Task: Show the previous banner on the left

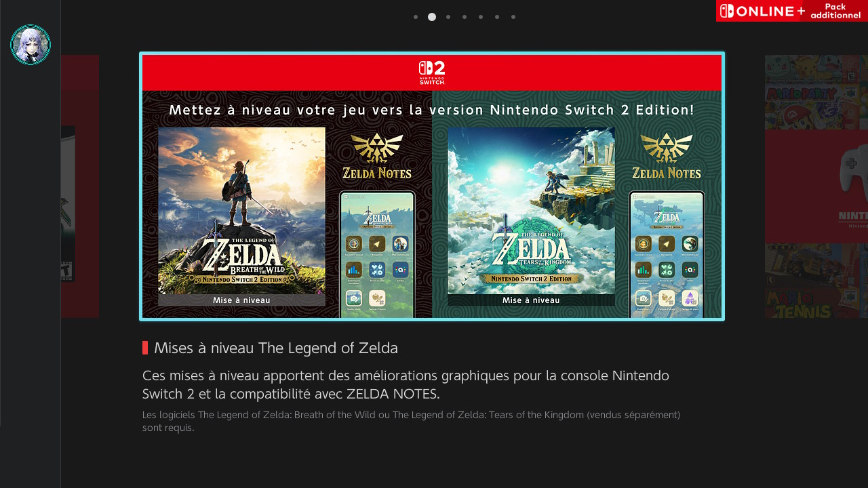Action: (x=80, y=186)
